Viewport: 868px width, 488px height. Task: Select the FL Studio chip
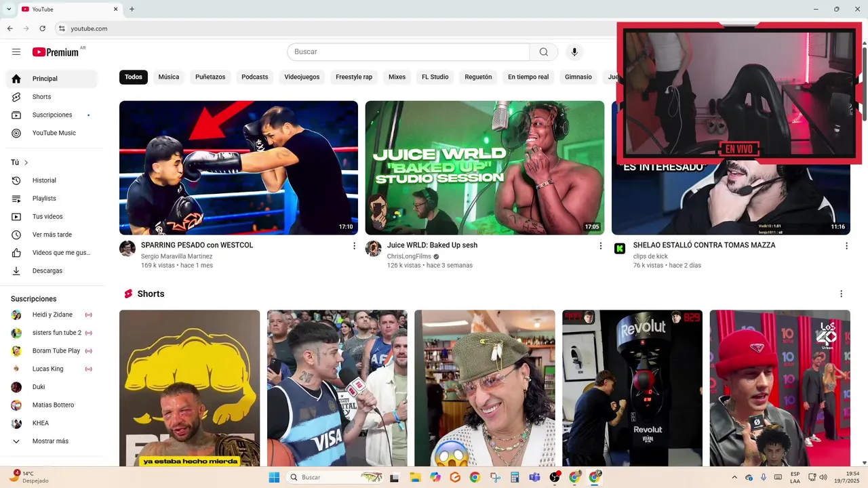[x=435, y=77]
